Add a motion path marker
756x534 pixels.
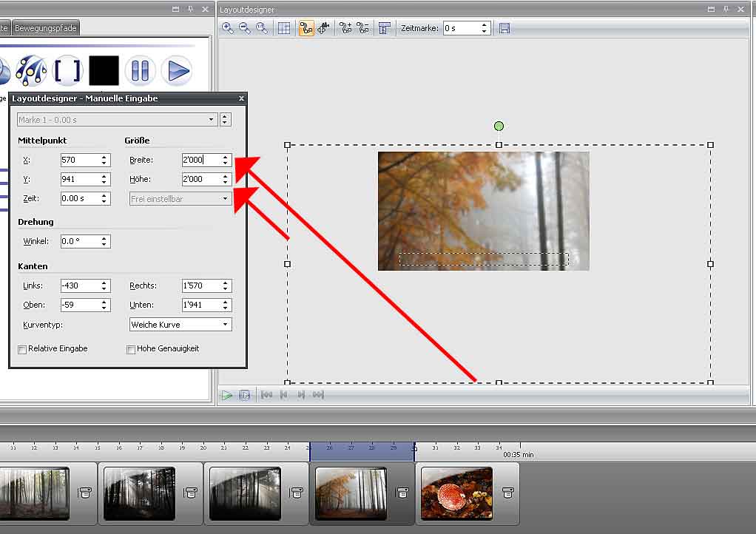pyautogui.click(x=345, y=28)
